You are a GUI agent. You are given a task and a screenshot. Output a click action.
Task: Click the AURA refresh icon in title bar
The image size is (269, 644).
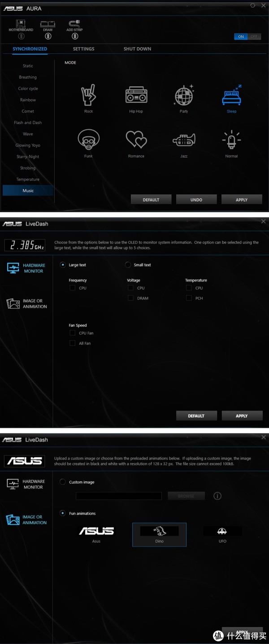[x=253, y=5]
